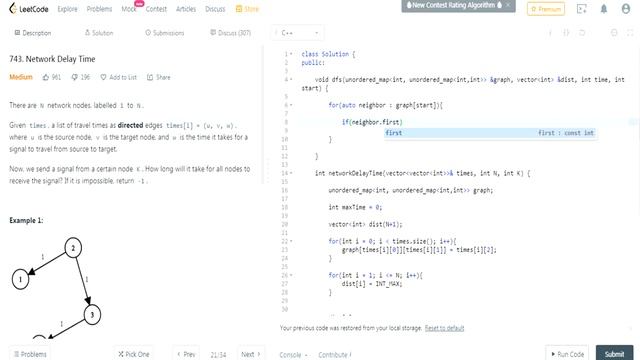Open the Explore menu
This screenshot has width=640, height=360.
point(67,9)
